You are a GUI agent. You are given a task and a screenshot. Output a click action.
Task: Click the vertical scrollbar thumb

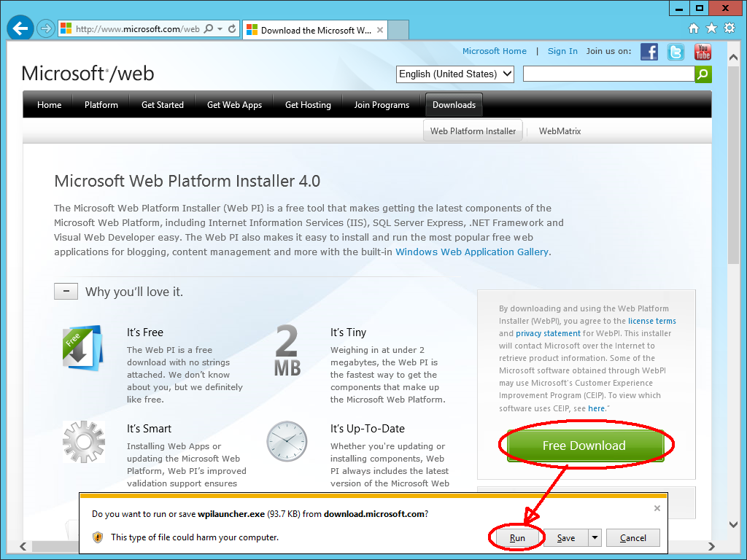(734, 165)
